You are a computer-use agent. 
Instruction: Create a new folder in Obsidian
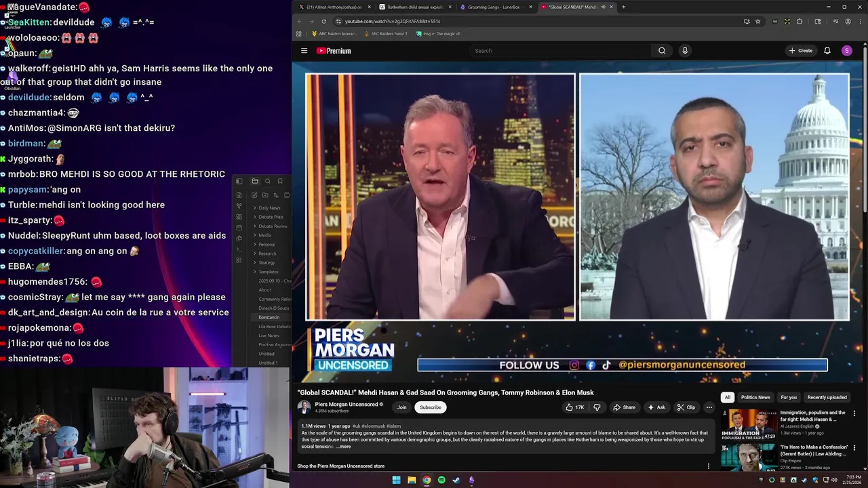click(265, 195)
